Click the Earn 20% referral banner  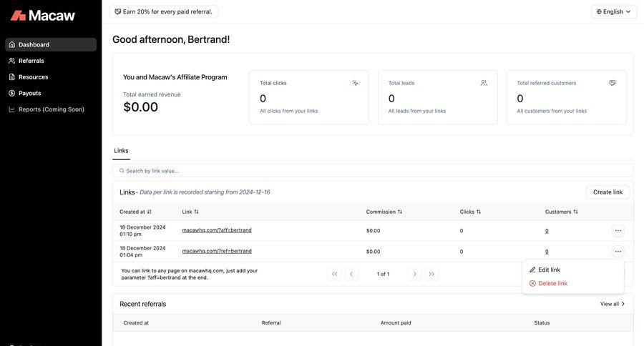pyautogui.click(x=163, y=11)
